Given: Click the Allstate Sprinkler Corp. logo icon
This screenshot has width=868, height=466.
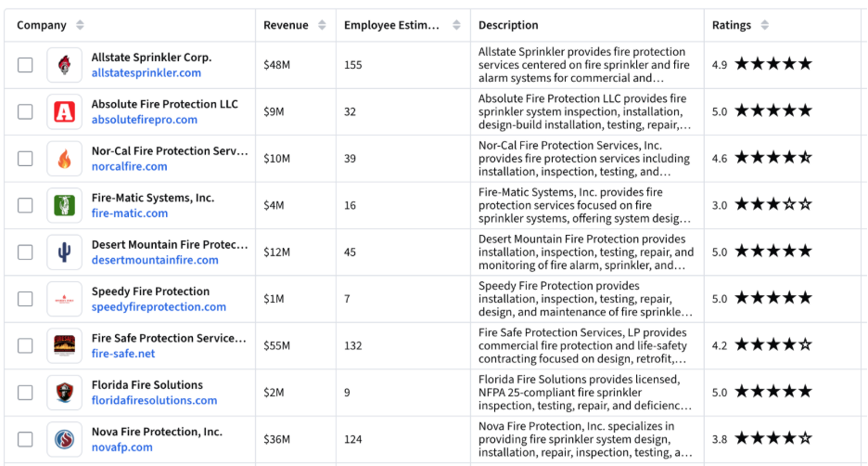Looking at the screenshot, I should coord(65,65).
